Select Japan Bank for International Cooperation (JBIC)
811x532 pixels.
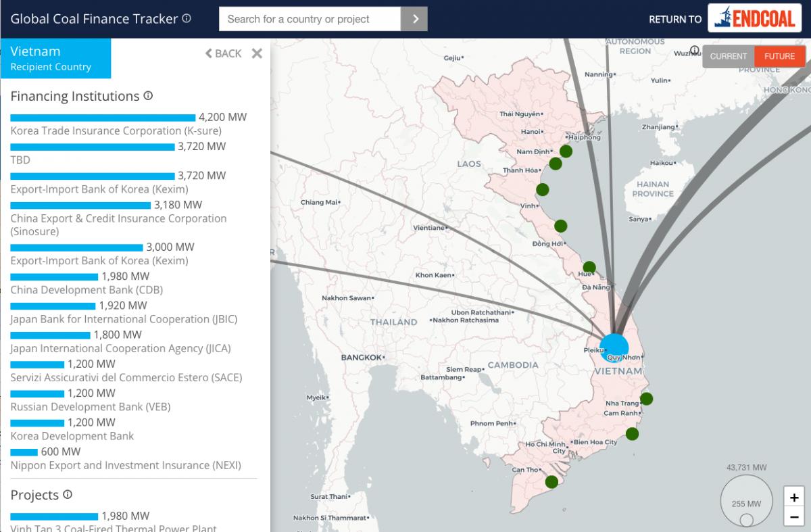[124, 319]
